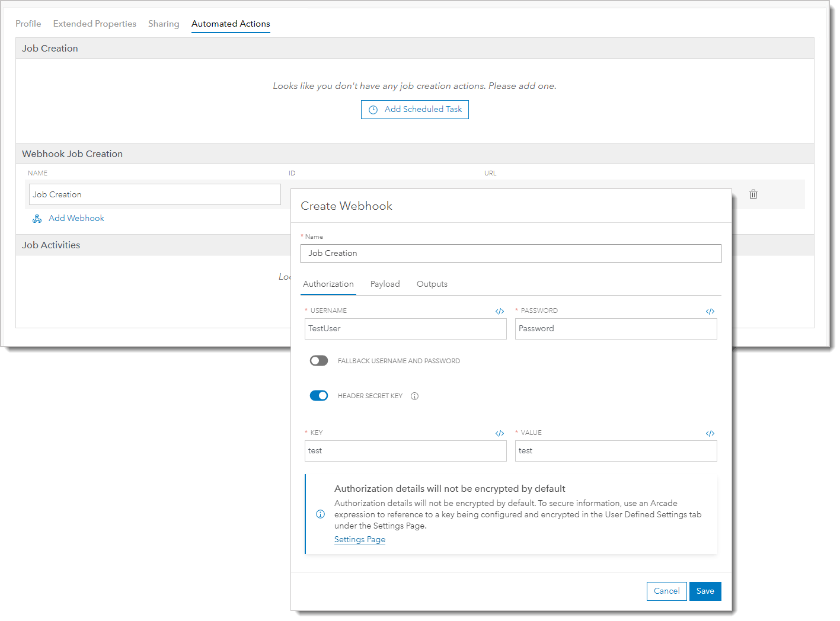Screen dimensions: 840x621
Task: Click the Add Webhook icon
Action: coord(37,218)
